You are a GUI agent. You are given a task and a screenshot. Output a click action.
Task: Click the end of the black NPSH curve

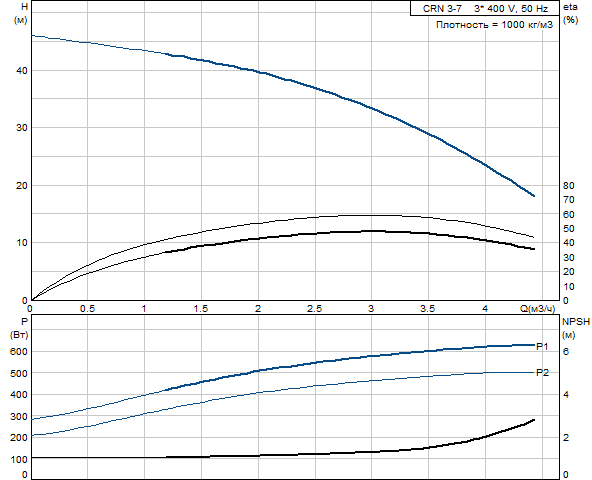(533, 420)
